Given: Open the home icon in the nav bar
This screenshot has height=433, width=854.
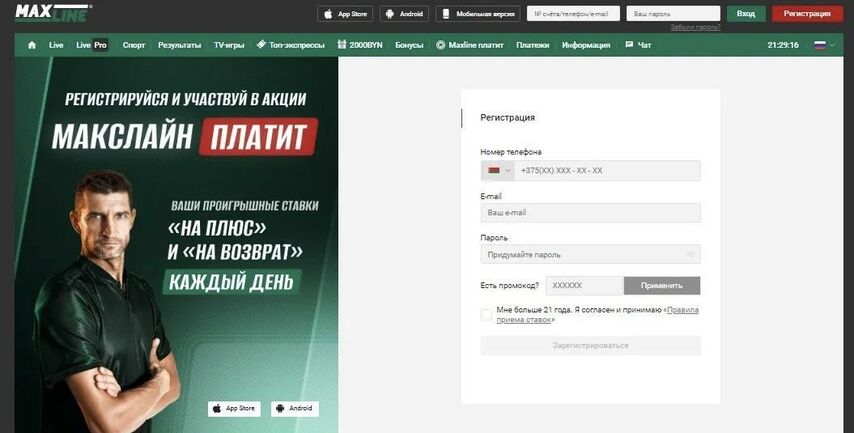Looking at the screenshot, I should tap(32, 45).
